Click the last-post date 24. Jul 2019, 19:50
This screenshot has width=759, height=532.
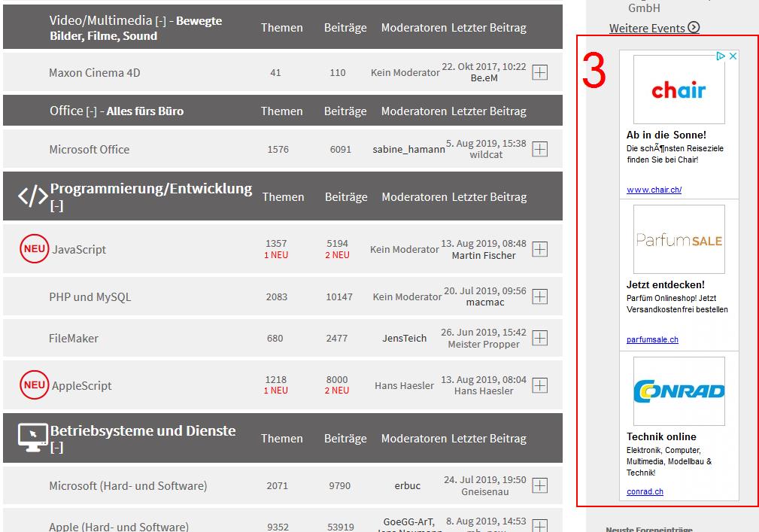coord(485,480)
